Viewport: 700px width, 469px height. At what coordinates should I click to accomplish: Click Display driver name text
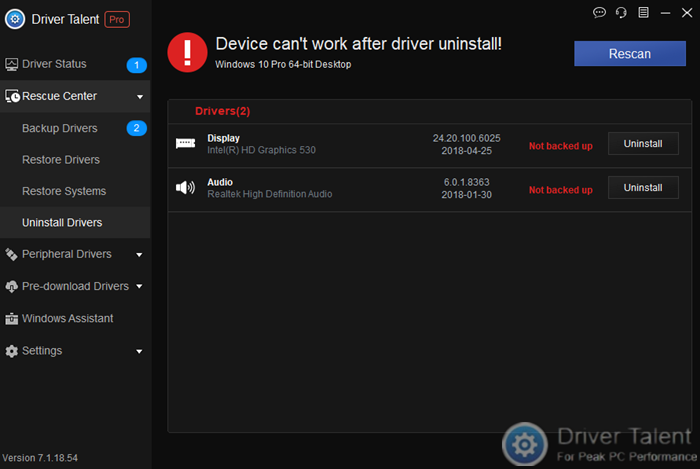(x=223, y=138)
